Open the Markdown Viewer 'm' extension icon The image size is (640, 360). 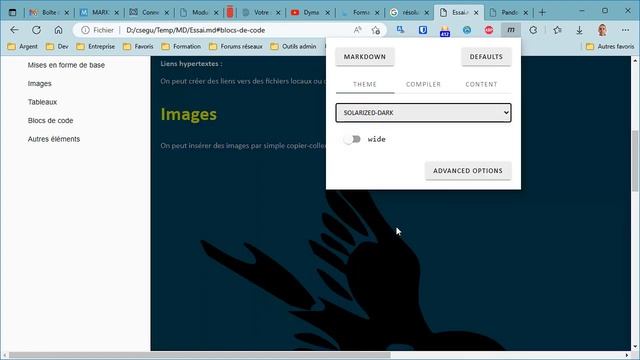[x=511, y=30]
